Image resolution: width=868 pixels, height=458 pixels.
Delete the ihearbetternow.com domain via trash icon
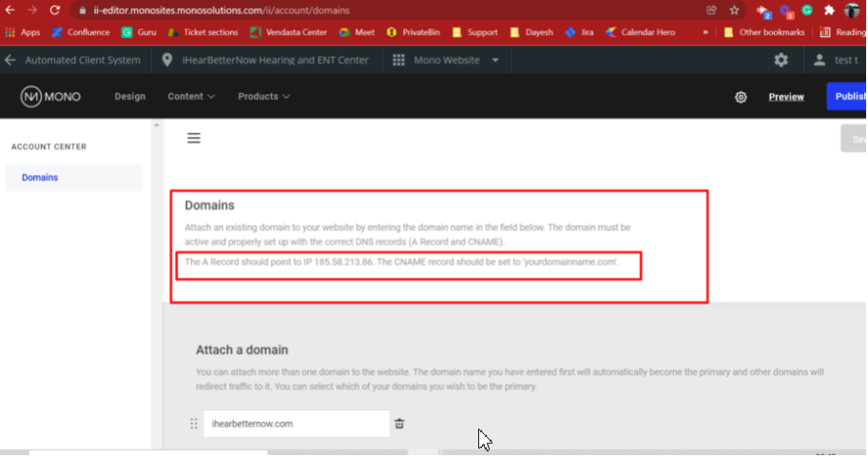[399, 424]
